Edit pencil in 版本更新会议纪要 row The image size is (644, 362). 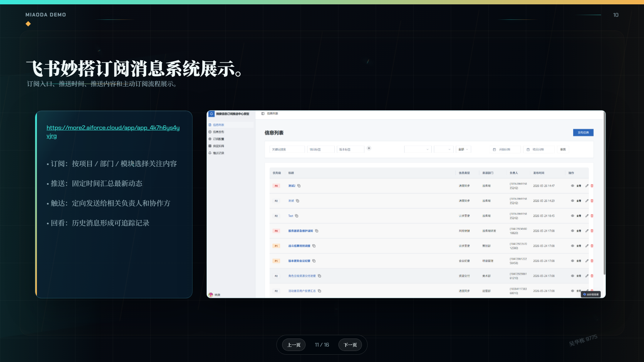[x=587, y=261]
